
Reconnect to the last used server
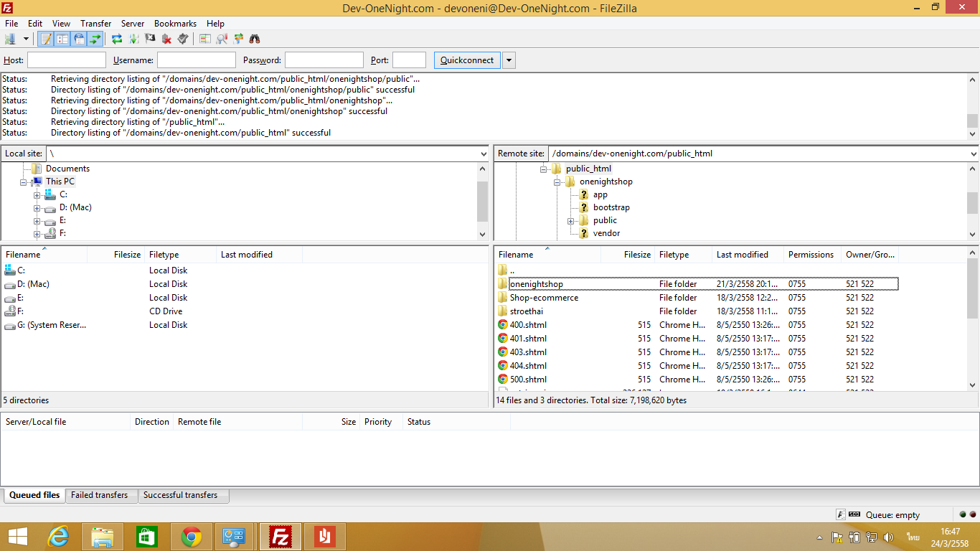tap(183, 39)
